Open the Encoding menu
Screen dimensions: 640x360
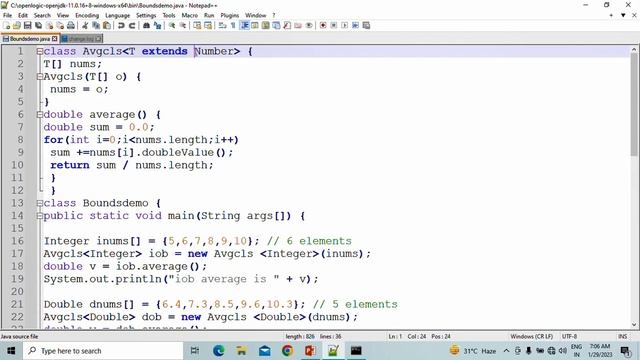click(x=87, y=15)
